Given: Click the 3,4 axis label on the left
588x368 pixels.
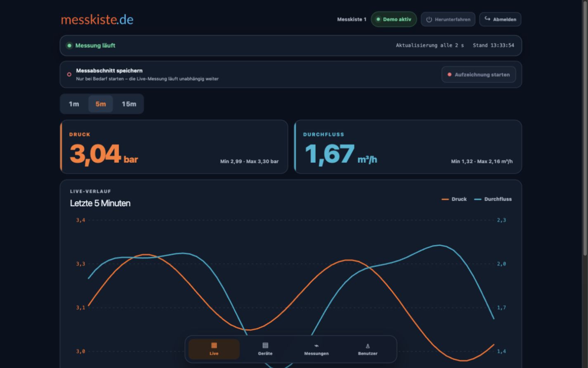Looking at the screenshot, I should pos(80,220).
